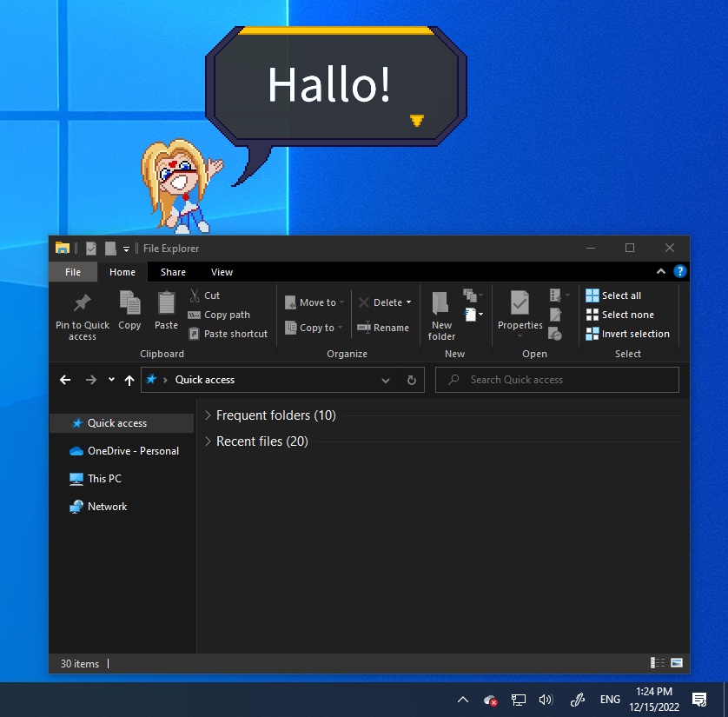728x717 pixels.
Task: Open the Customize Quick Access Toolbar dropdown
Action: click(126, 249)
